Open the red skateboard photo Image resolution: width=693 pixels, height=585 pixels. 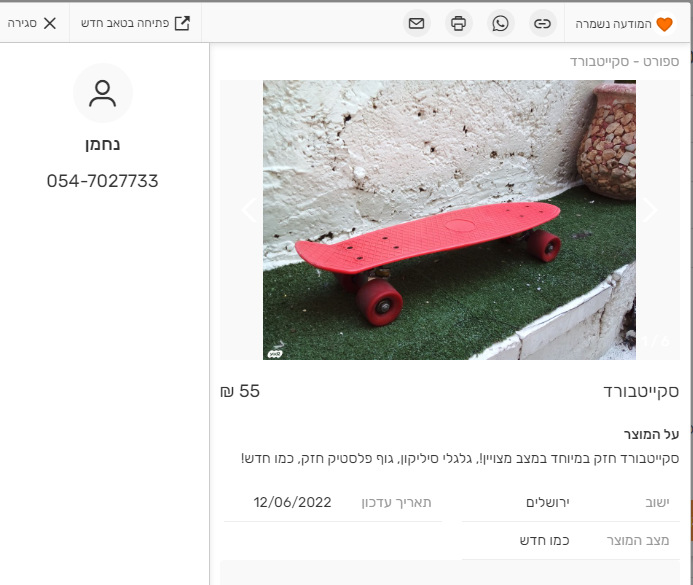[x=449, y=220]
